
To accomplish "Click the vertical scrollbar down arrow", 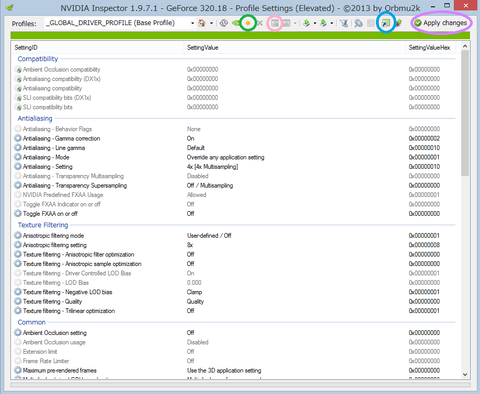I will tap(465, 374).
